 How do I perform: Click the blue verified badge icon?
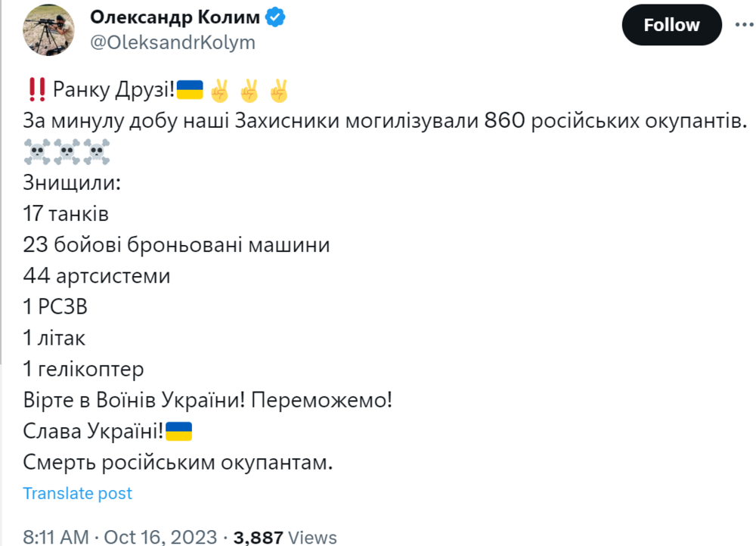pos(274,16)
